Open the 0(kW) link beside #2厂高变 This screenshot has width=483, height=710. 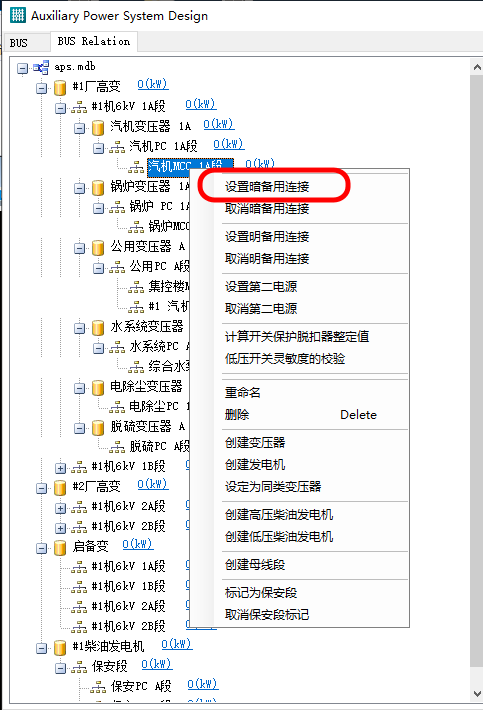point(153,484)
